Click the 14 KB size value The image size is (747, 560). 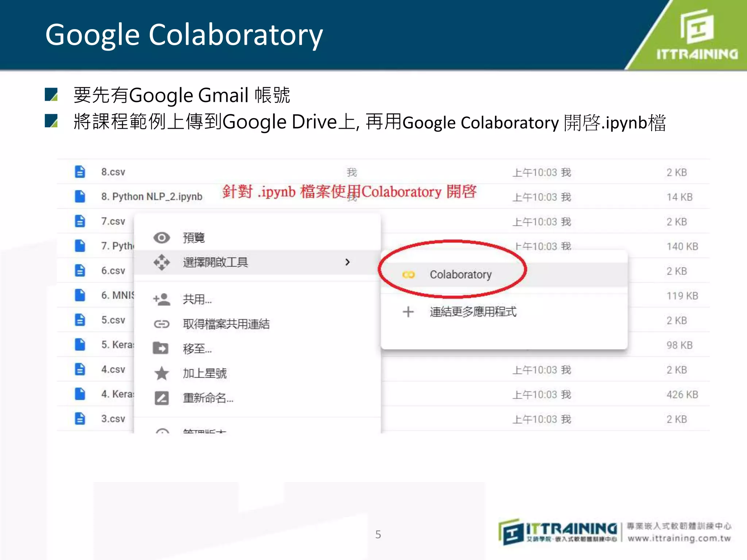(680, 197)
